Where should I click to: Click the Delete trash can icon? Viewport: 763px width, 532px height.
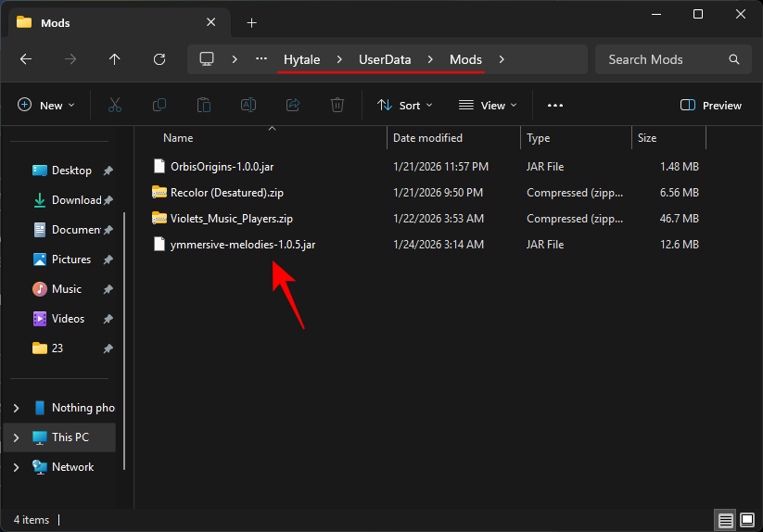click(x=337, y=106)
